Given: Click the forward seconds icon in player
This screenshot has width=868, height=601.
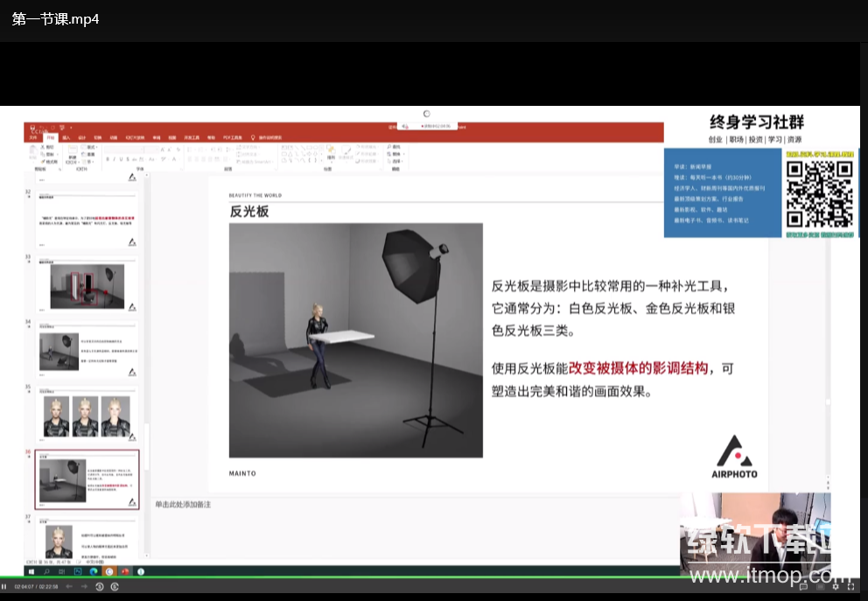Looking at the screenshot, I should pos(115,586).
